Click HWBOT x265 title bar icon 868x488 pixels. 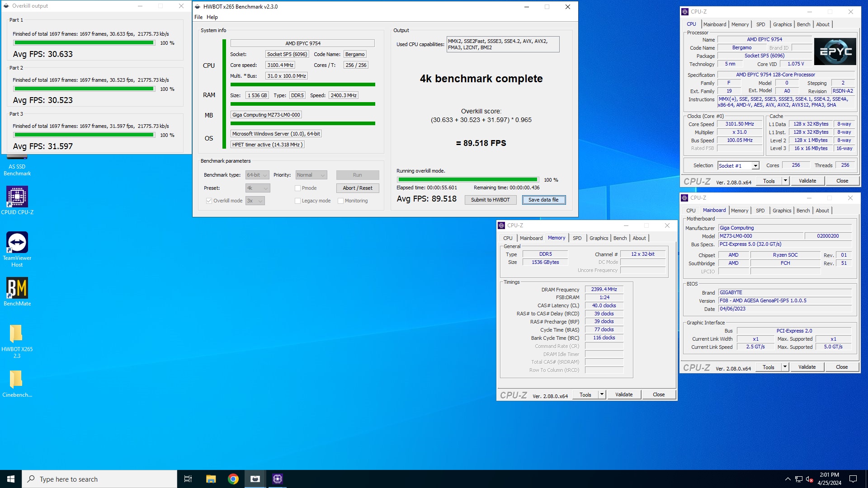click(197, 7)
